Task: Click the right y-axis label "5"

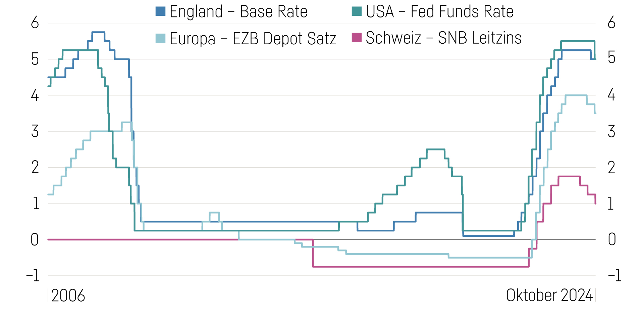Action: [611, 58]
